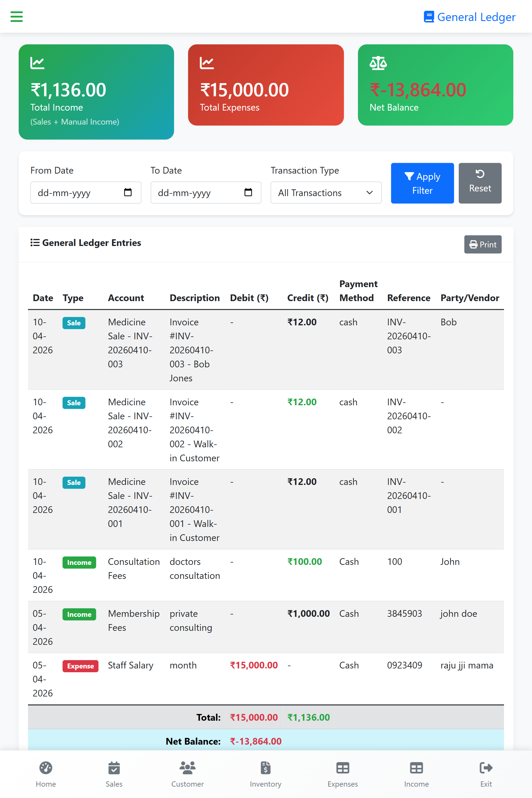Click the Sale badge for INV-20260410-003

[73, 323]
